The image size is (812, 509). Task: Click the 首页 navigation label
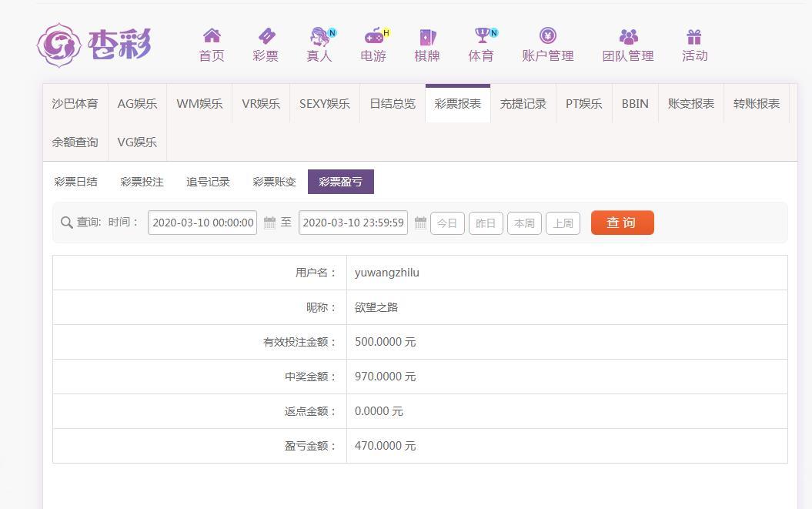[x=212, y=56]
